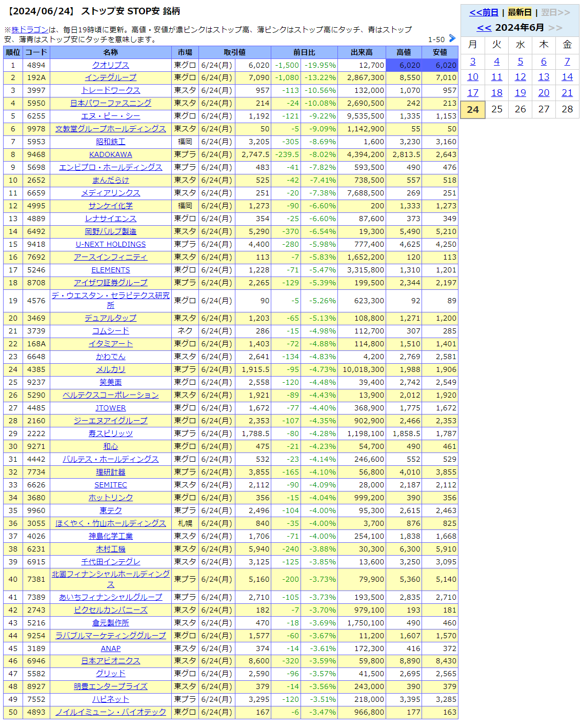The height and width of the screenshot is (728, 580).
Task: Select the 最新日 link above the calendar
Action: (x=519, y=12)
